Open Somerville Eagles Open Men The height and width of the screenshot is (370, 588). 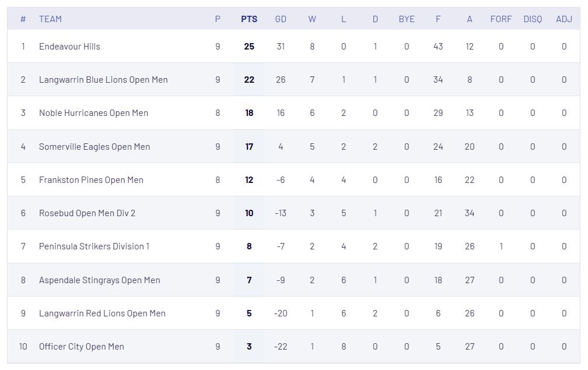click(94, 146)
